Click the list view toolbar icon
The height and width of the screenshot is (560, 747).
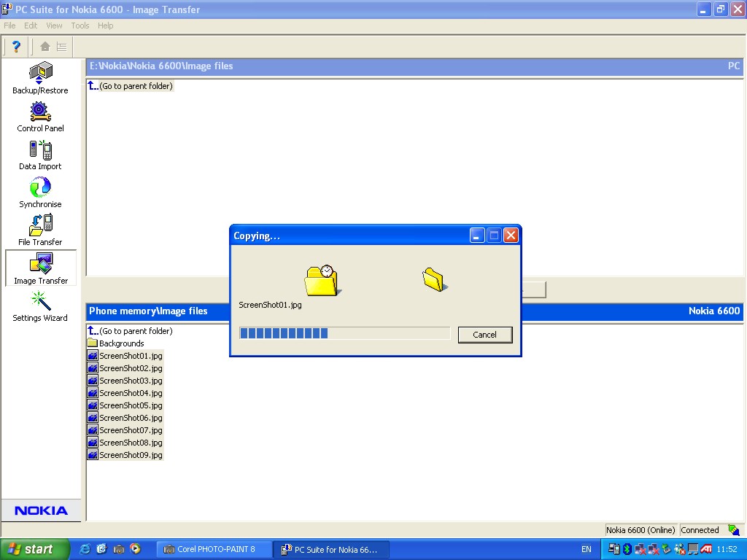[61, 46]
